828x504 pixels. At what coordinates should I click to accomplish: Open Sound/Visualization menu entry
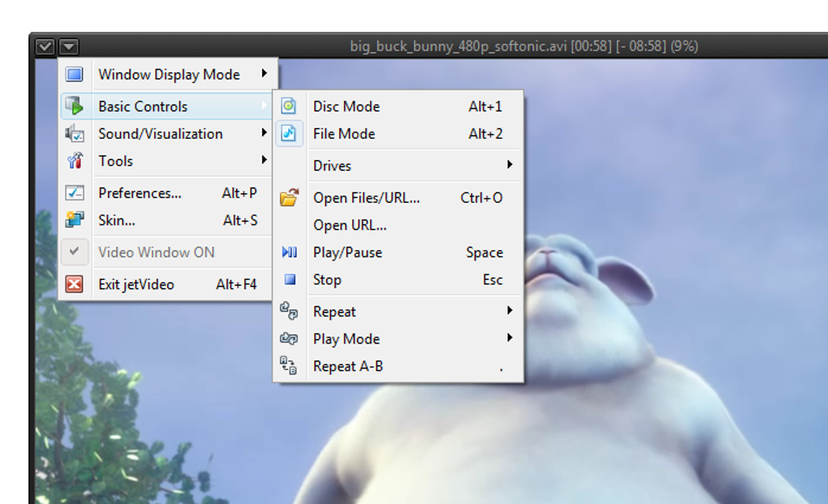tap(167, 134)
